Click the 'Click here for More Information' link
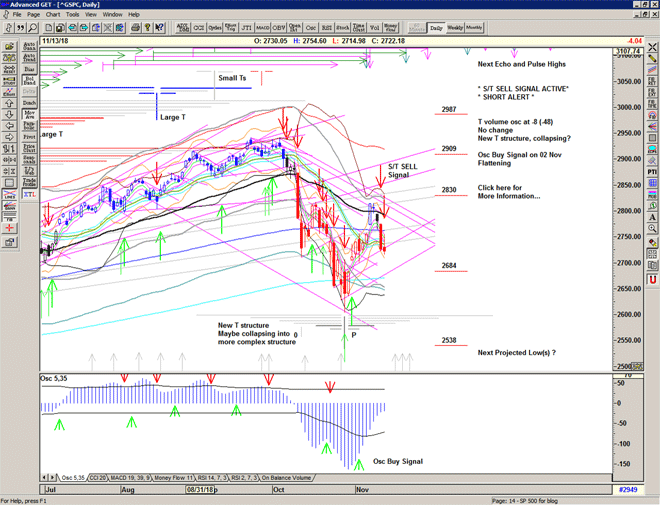The height and width of the screenshot is (505, 660). (x=508, y=191)
